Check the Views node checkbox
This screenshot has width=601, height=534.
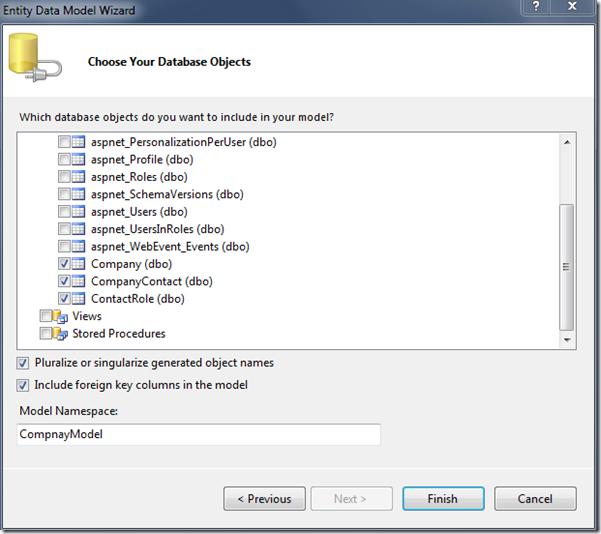coord(46,316)
